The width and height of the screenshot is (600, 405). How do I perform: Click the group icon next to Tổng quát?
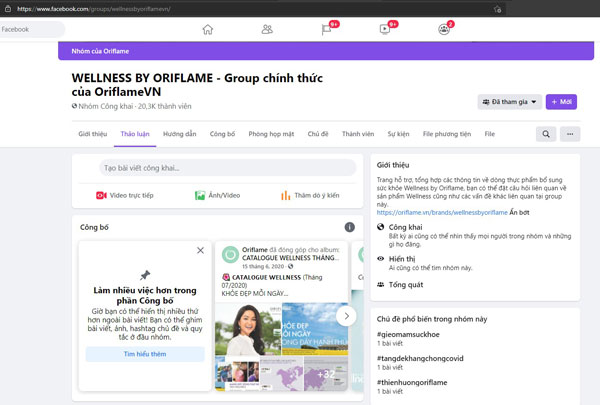coord(380,284)
